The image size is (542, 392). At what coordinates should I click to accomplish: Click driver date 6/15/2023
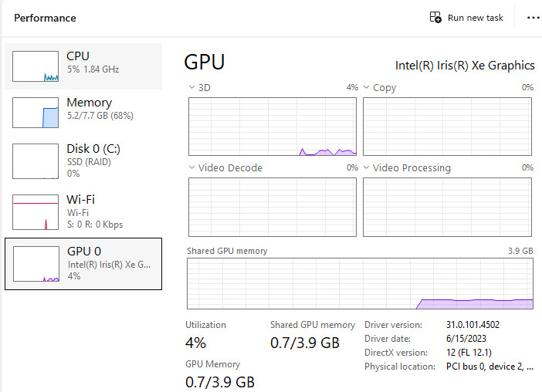(466, 339)
